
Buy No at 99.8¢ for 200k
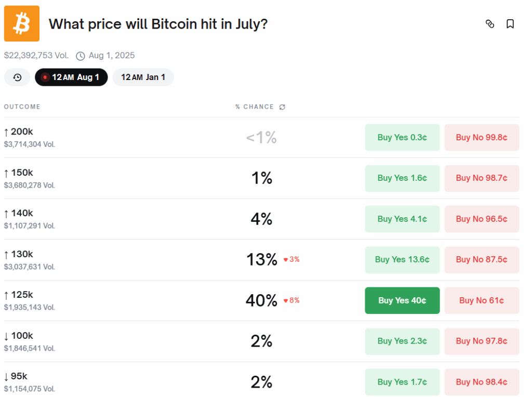coord(482,138)
